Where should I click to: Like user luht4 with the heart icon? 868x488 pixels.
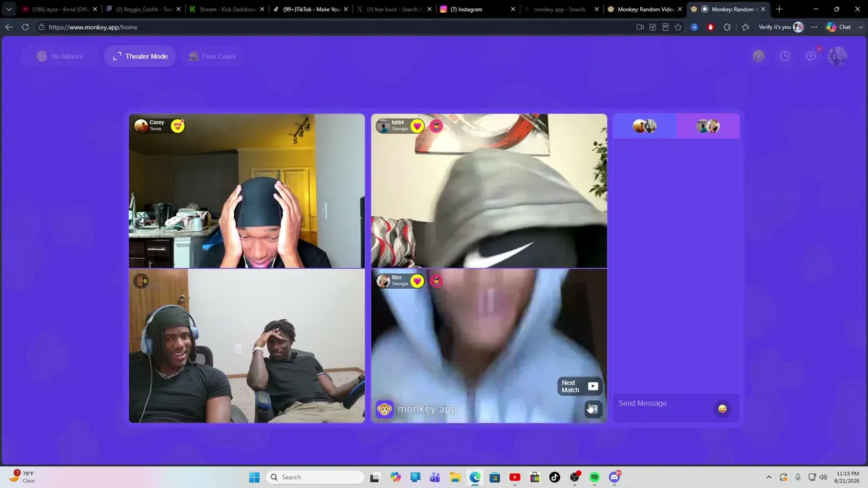click(417, 125)
